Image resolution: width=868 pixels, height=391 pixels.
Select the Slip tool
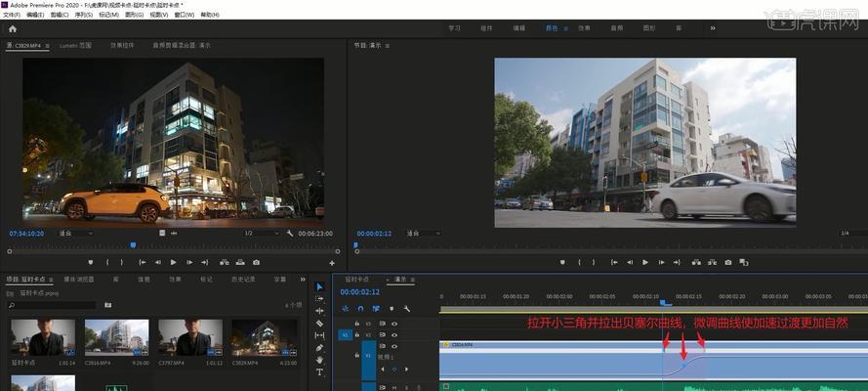tap(319, 335)
